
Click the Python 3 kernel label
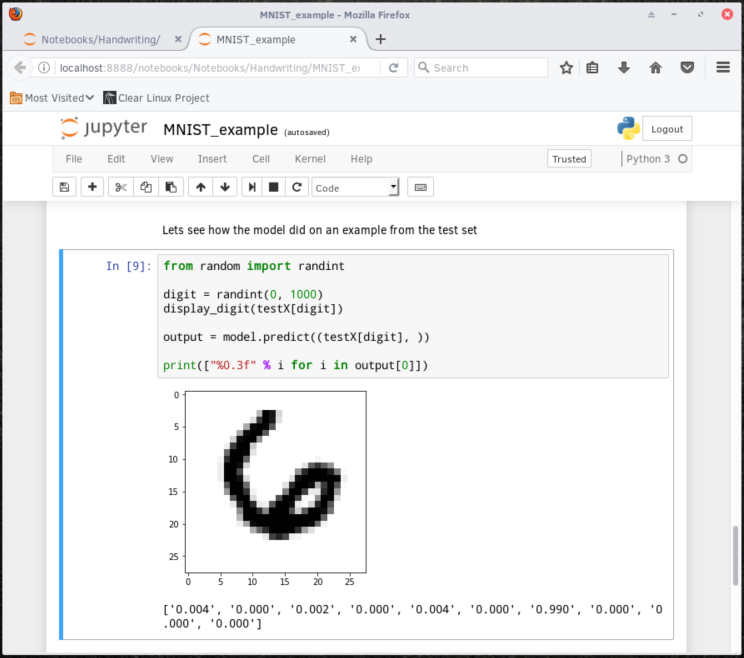click(x=648, y=159)
